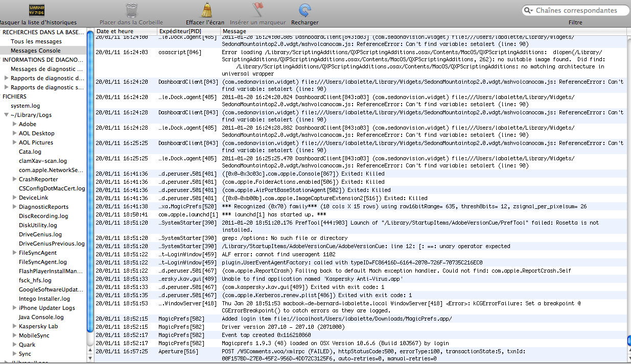Screen dimensions: 631x364
Task: Expand the Sync folder
Action: 15,354
